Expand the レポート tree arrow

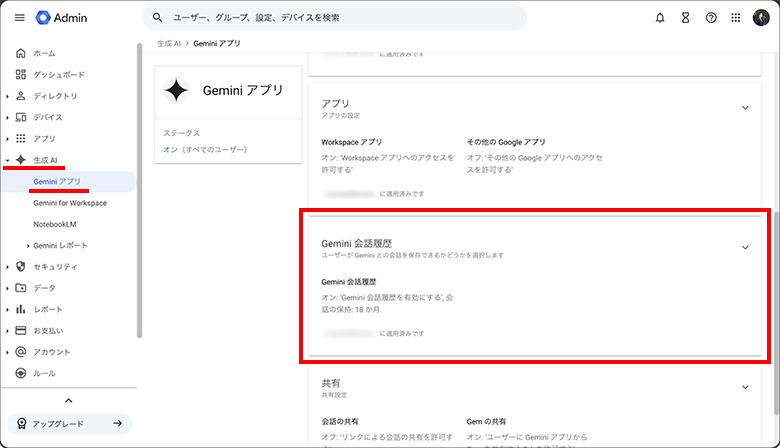point(7,310)
